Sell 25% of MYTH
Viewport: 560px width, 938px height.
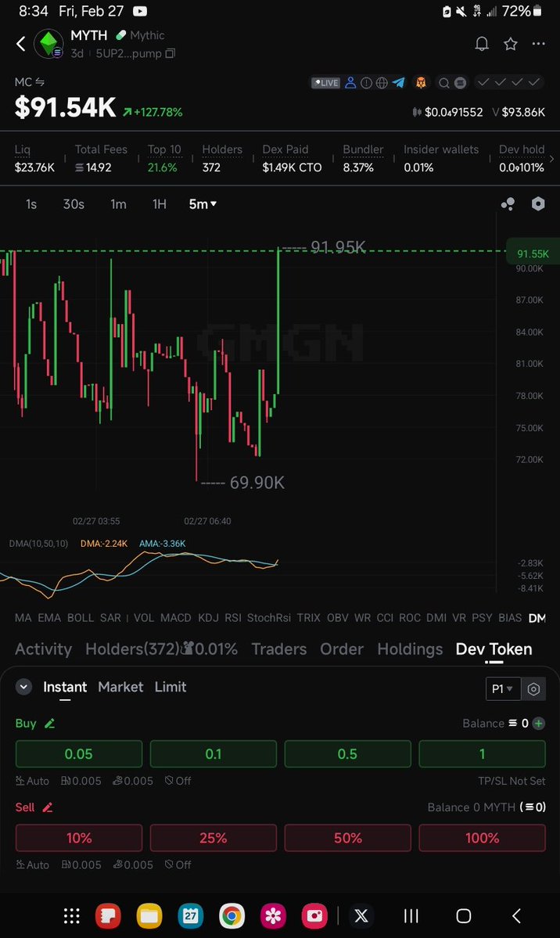[x=213, y=838]
